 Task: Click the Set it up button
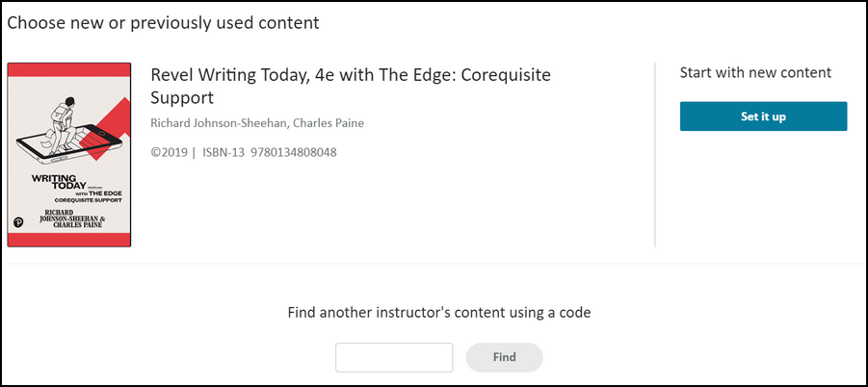tap(763, 116)
